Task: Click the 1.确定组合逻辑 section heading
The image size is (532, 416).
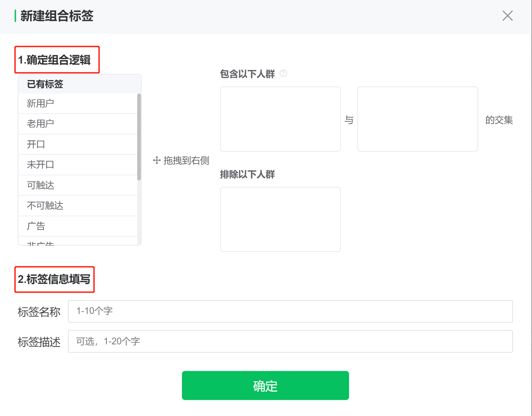Action: [54, 60]
